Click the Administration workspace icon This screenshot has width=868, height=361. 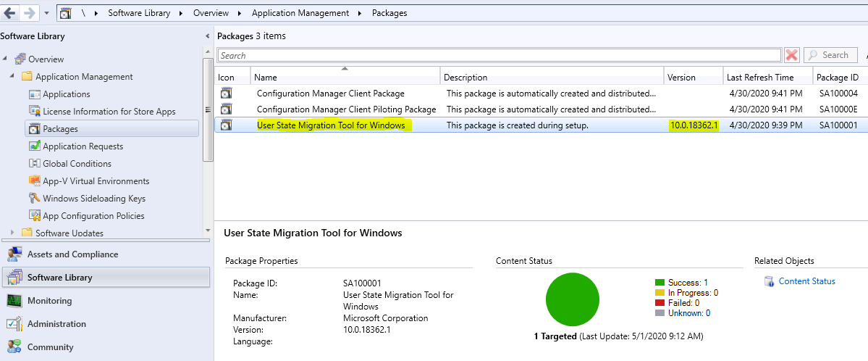(x=14, y=324)
